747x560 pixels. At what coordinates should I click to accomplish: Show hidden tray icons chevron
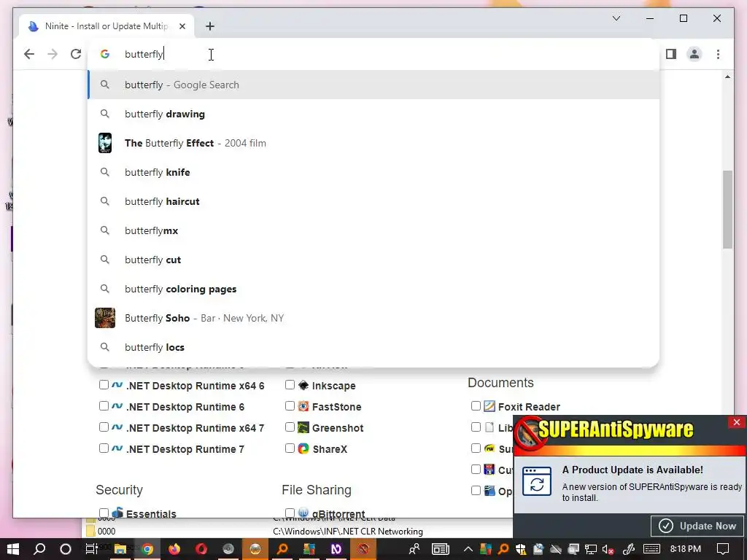468,549
